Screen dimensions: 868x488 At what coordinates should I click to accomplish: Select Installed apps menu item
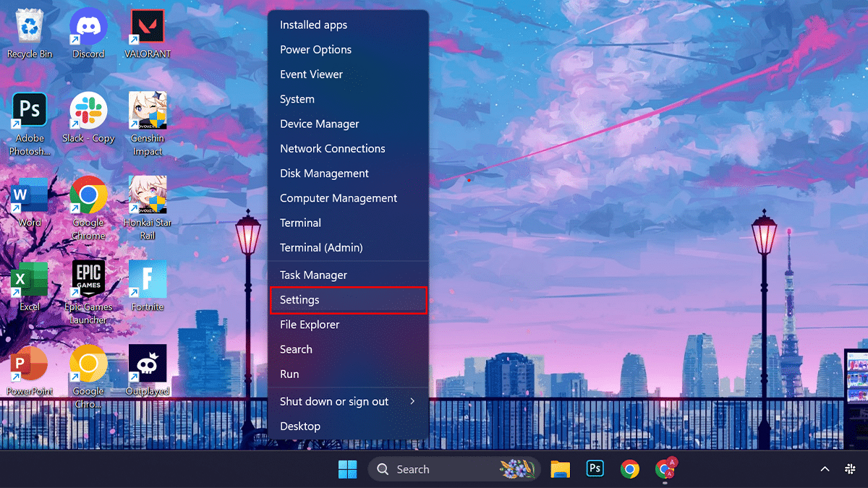click(x=314, y=25)
